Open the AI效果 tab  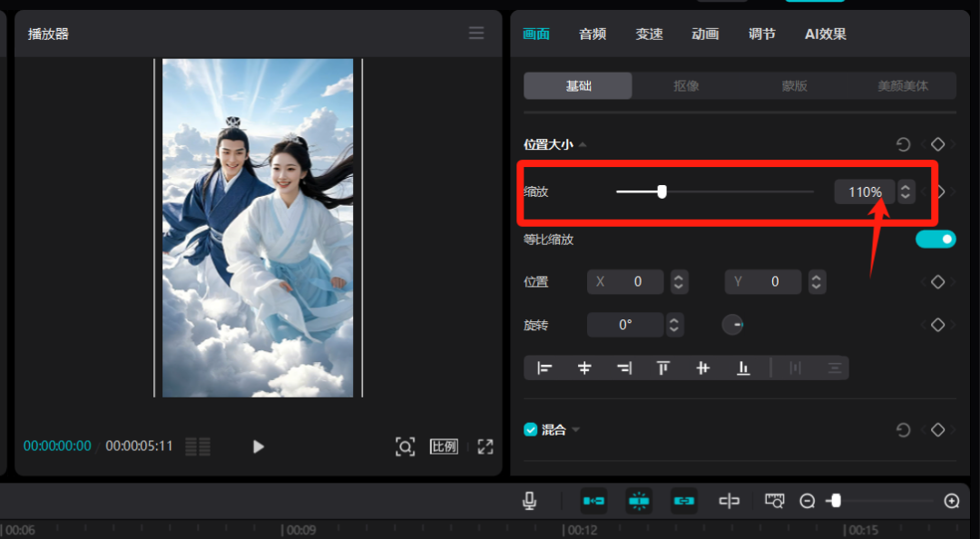(825, 34)
